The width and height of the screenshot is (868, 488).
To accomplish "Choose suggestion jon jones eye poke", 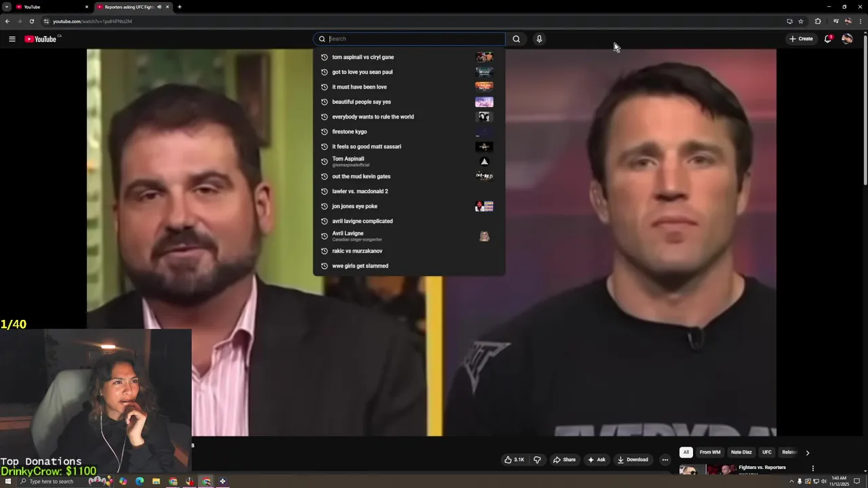I will pos(409,206).
